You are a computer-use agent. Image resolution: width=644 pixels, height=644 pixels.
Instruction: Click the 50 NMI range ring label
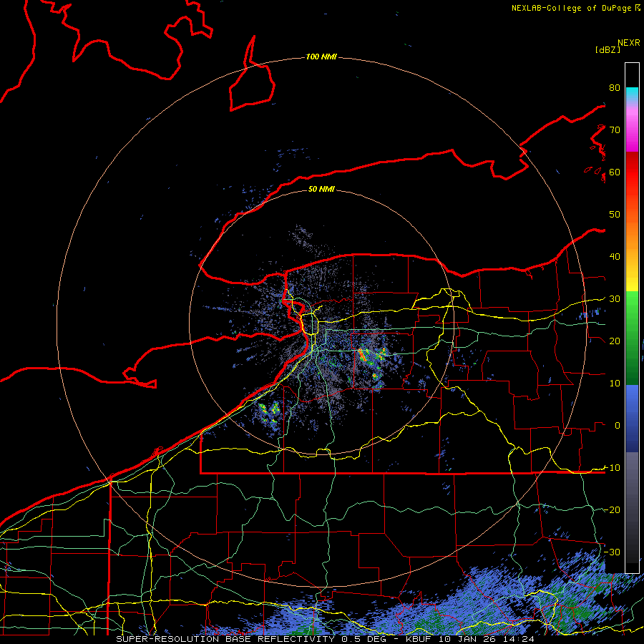coord(321,189)
